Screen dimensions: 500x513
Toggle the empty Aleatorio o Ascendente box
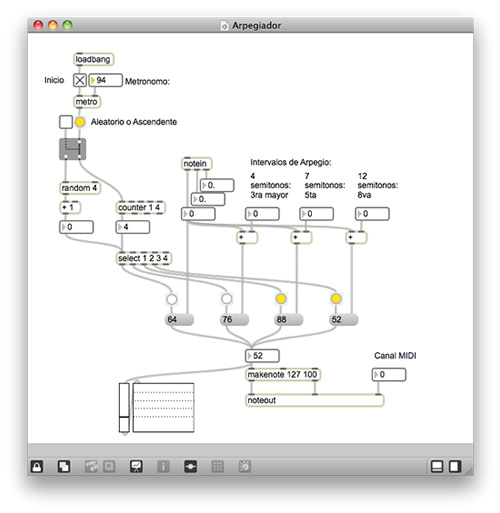pos(66,122)
